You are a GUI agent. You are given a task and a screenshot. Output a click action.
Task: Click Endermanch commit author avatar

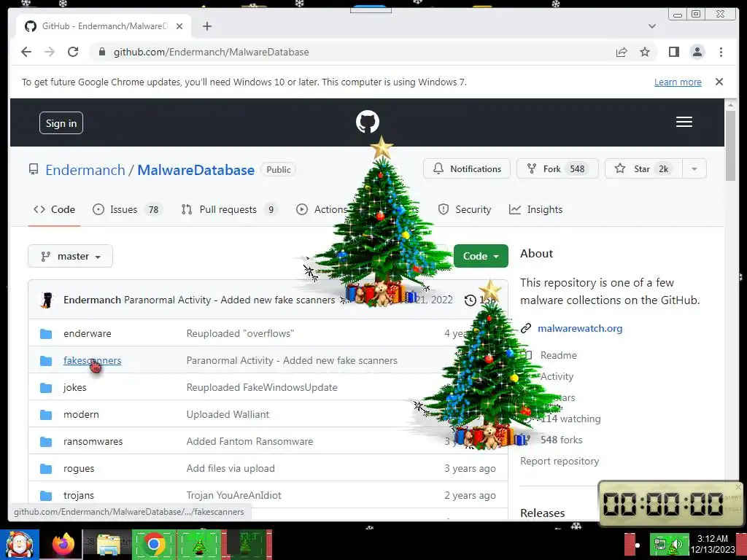[x=47, y=300]
